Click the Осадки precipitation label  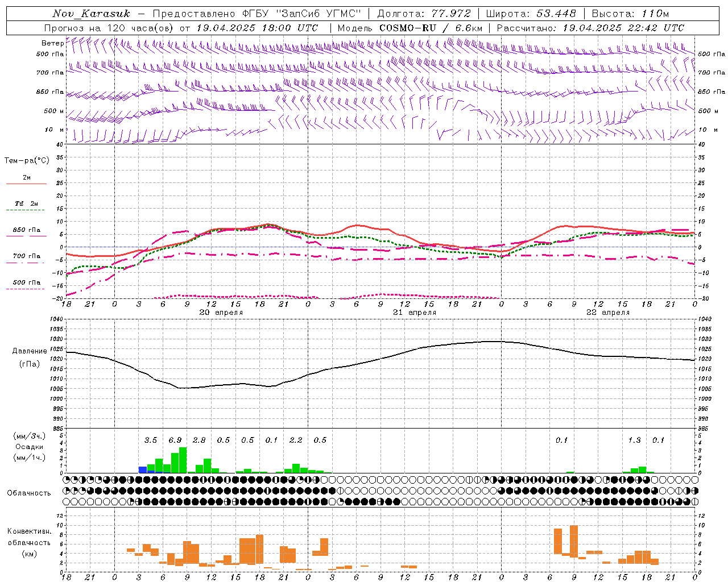[x=29, y=447]
